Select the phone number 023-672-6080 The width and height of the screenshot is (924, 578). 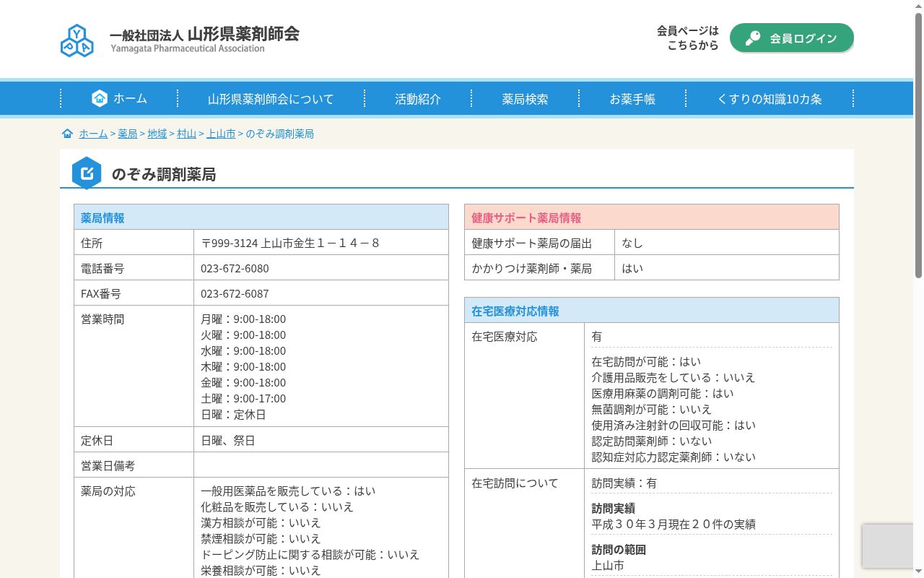click(x=235, y=268)
